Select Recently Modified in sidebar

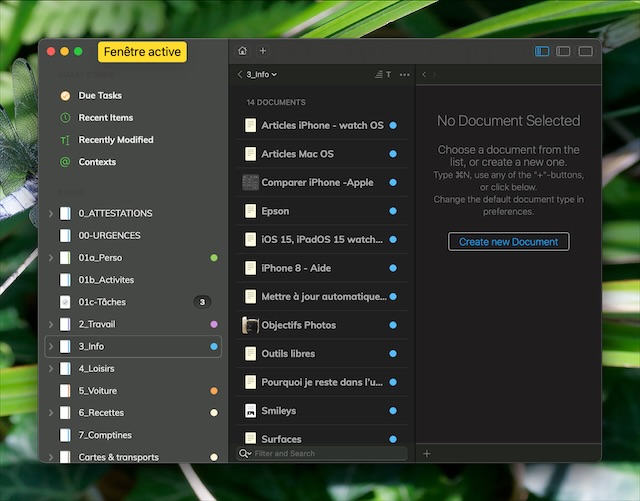click(115, 140)
